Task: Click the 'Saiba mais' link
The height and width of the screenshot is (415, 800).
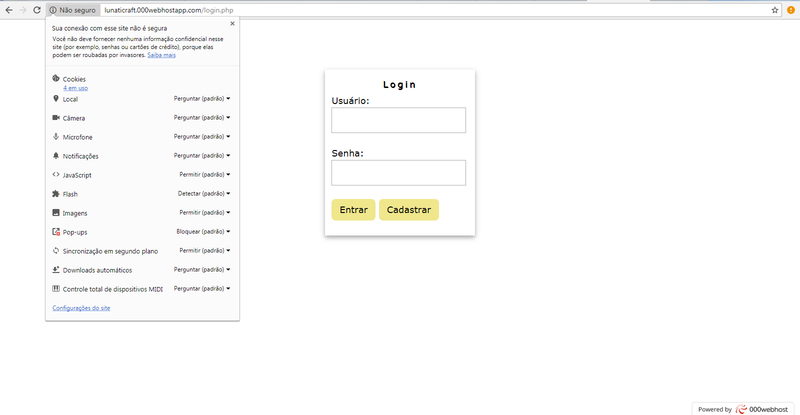Action: coord(161,55)
